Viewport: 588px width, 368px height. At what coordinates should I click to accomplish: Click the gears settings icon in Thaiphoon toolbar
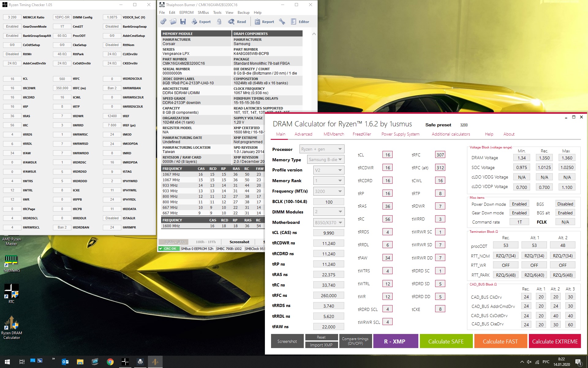tap(163, 21)
